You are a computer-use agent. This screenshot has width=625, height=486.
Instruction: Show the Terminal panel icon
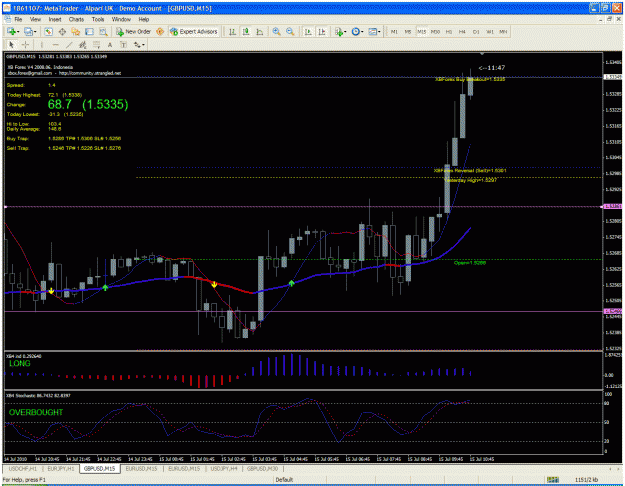[x=89, y=31]
